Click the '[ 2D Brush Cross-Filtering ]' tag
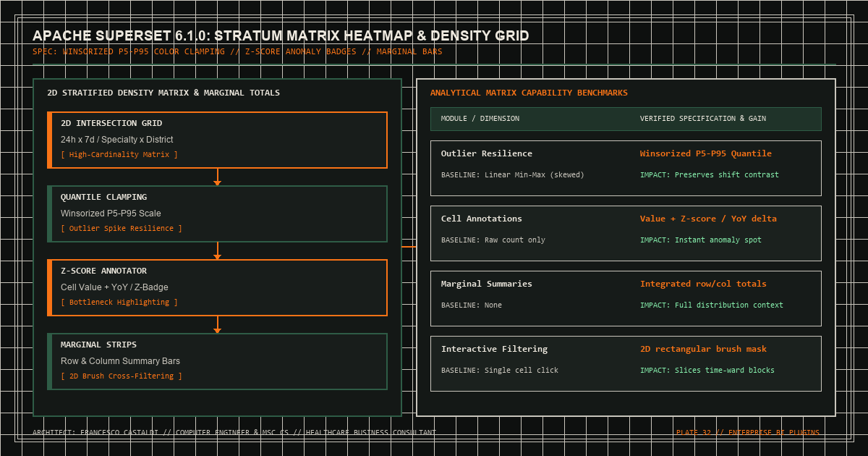This screenshot has width=868, height=456. 122,376
